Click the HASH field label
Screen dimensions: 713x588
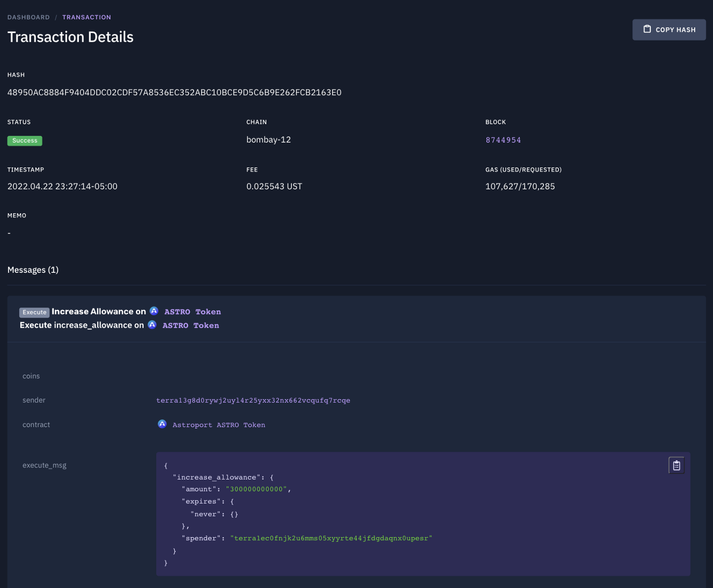(x=16, y=75)
